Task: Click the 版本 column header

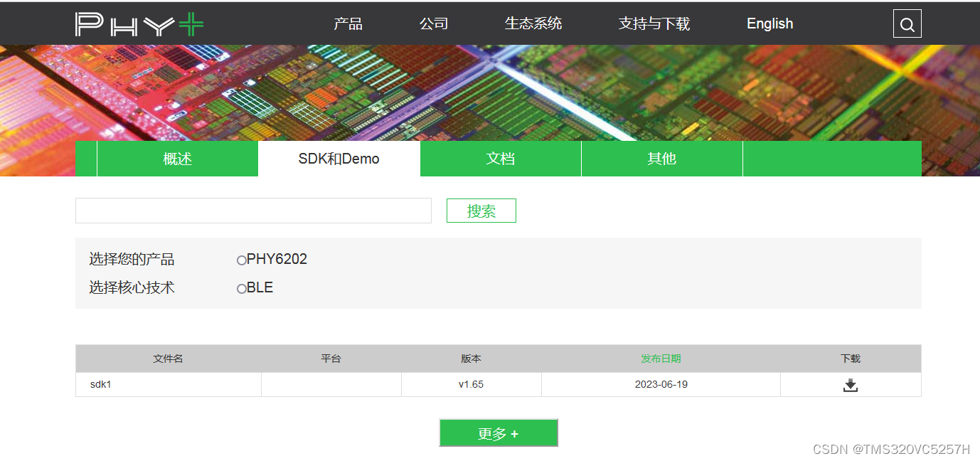Action: 471,359
